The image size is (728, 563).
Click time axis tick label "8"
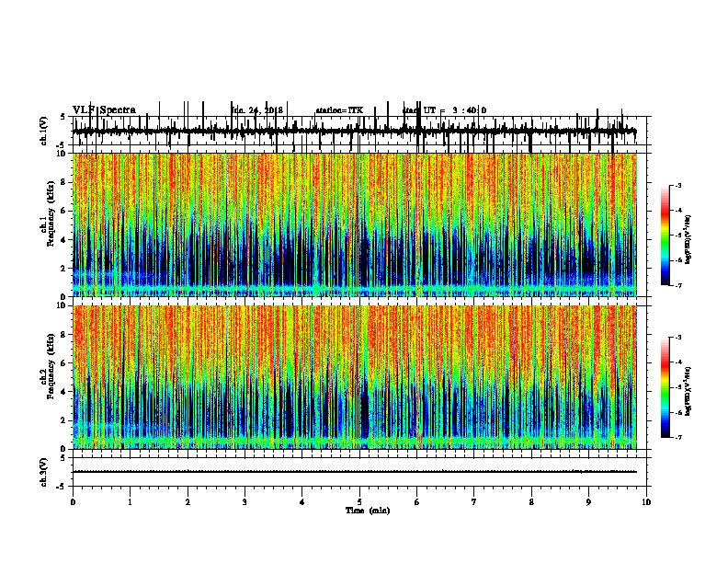(531, 502)
